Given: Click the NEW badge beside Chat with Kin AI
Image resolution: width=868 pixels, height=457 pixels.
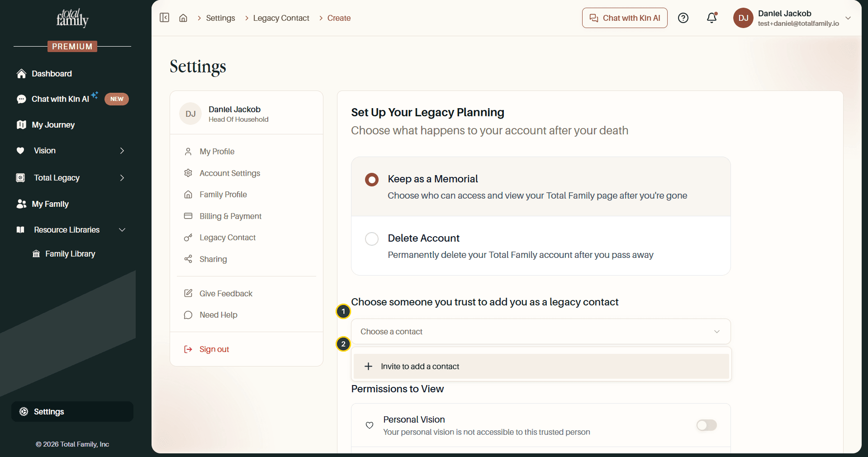Looking at the screenshot, I should tap(117, 99).
